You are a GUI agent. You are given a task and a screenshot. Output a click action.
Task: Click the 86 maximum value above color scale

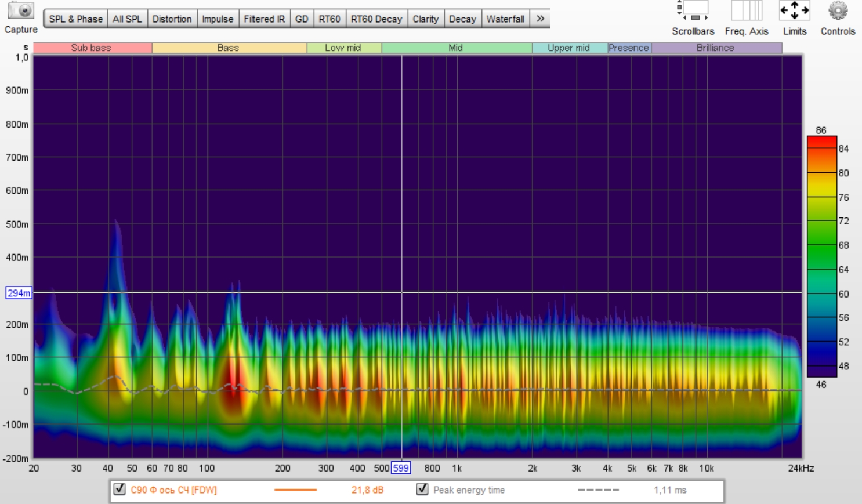[x=821, y=130]
